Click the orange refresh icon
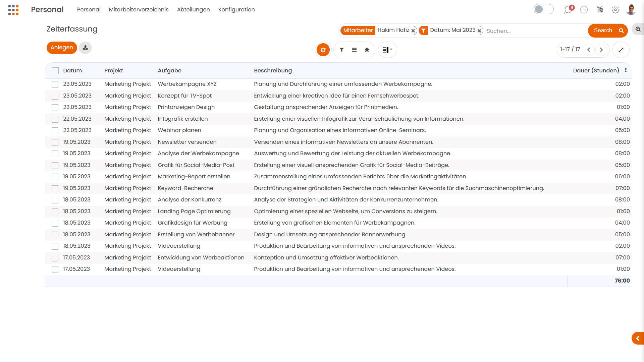 (323, 50)
